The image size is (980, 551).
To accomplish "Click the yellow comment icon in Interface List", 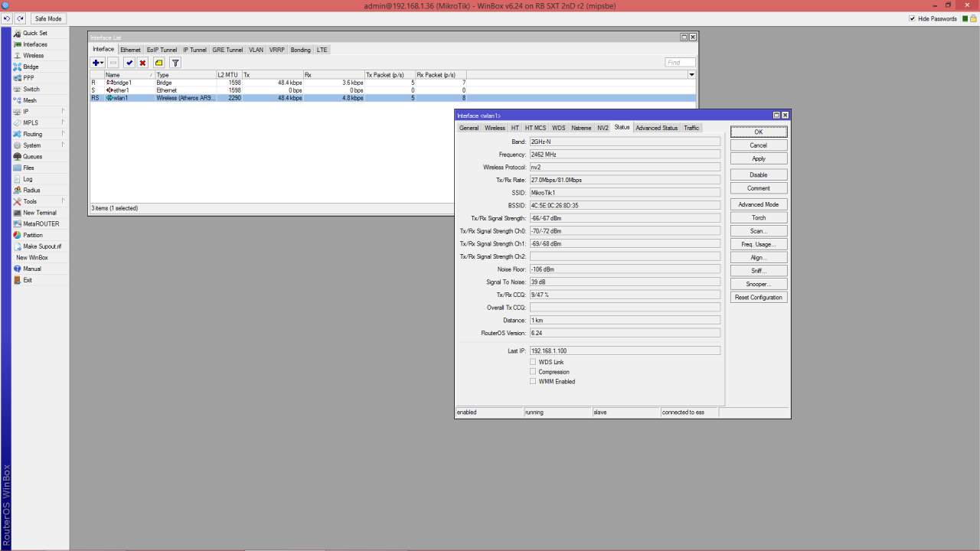I will click(x=158, y=63).
